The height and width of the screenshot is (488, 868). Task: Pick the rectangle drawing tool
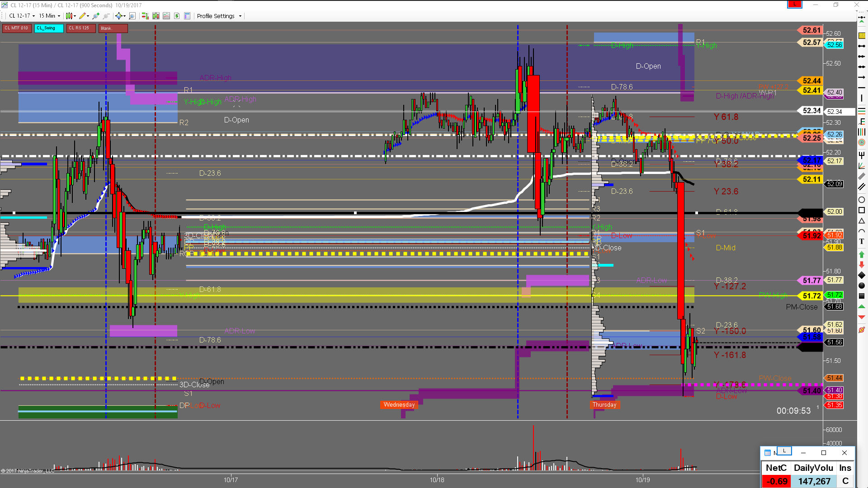[x=862, y=211]
